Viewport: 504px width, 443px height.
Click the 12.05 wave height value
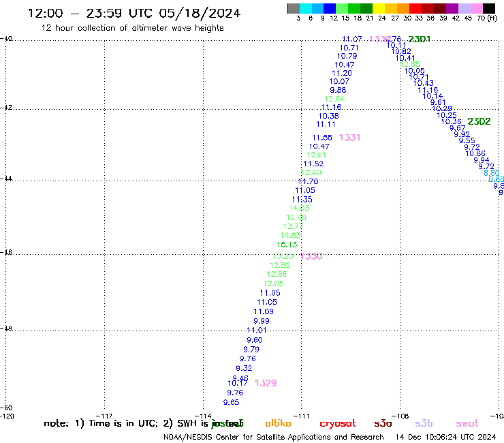[274, 284]
